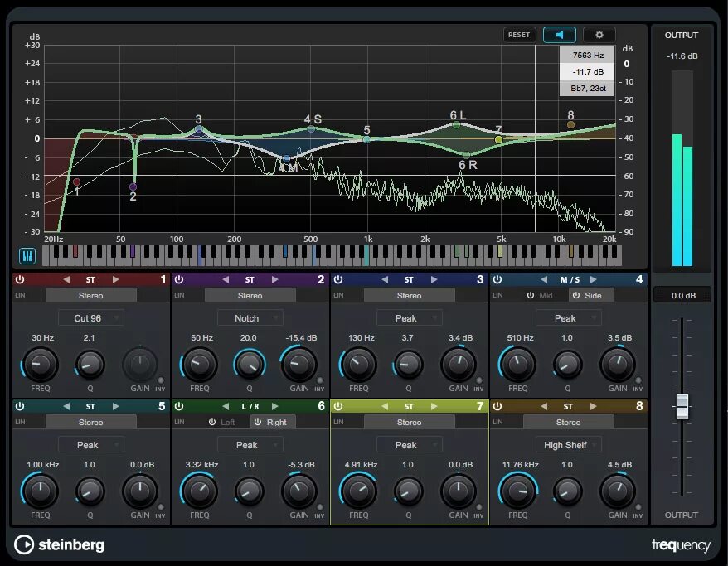Open the Steinberg logo
This screenshot has height=566, width=728.
[59, 544]
